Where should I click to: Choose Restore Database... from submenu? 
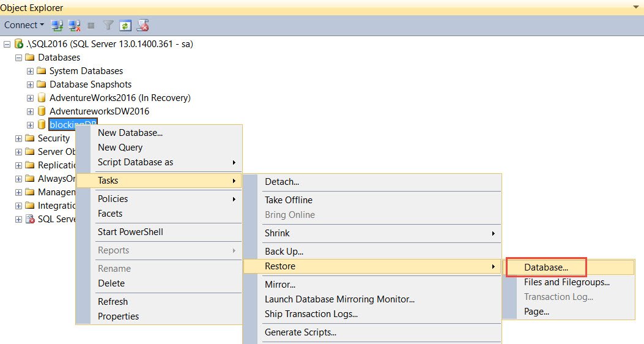(x=546, y=267)
